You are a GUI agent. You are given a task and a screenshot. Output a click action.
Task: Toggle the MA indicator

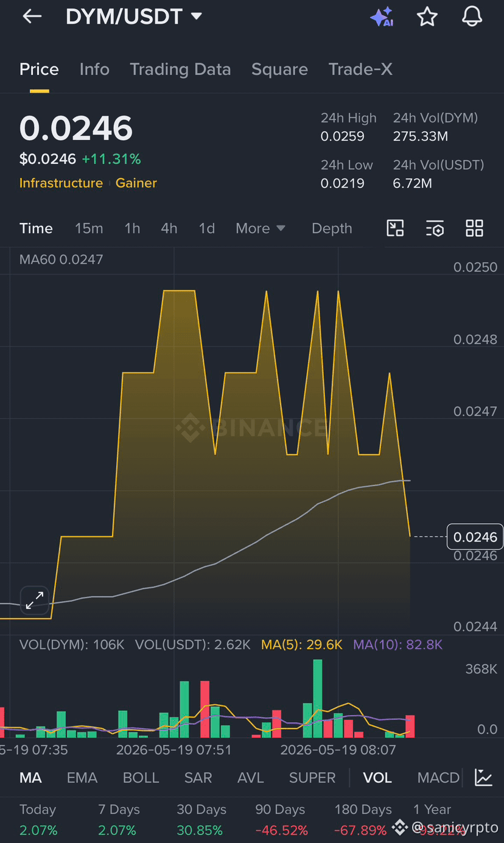[30, 778]
